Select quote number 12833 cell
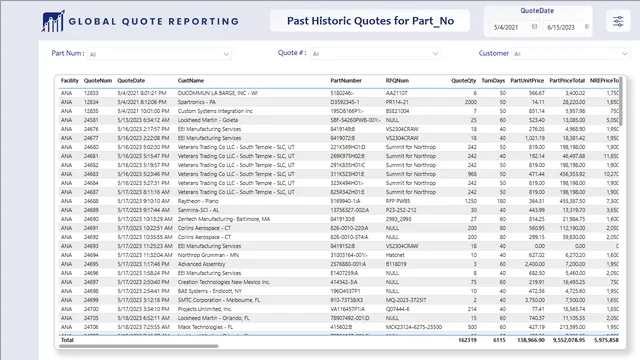 [x=91, y=93]
